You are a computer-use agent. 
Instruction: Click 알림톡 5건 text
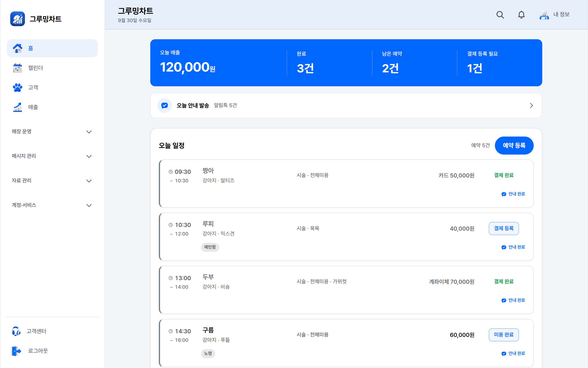225,105
